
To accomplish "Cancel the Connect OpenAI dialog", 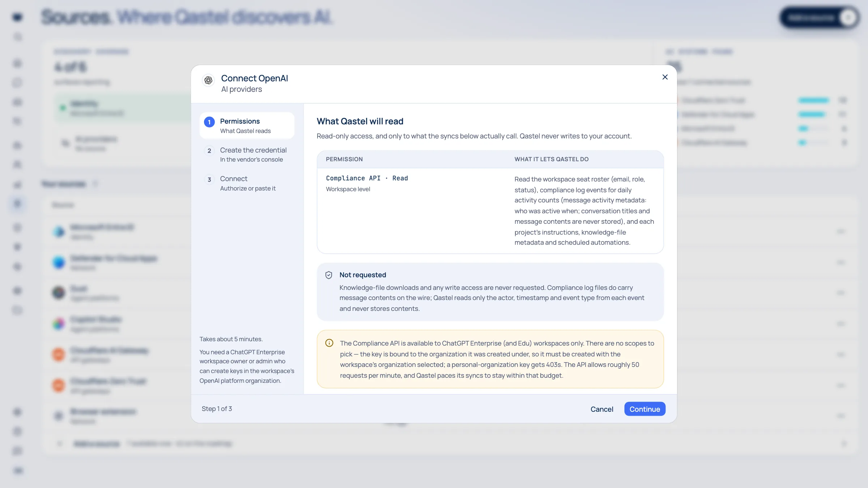I will (x=602, y=409).
